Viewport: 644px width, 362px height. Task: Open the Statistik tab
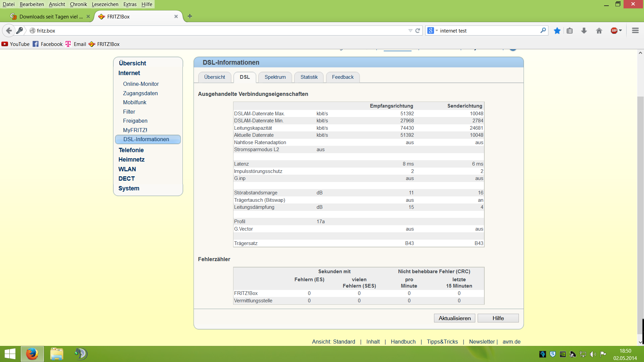(x=309, y=77)
